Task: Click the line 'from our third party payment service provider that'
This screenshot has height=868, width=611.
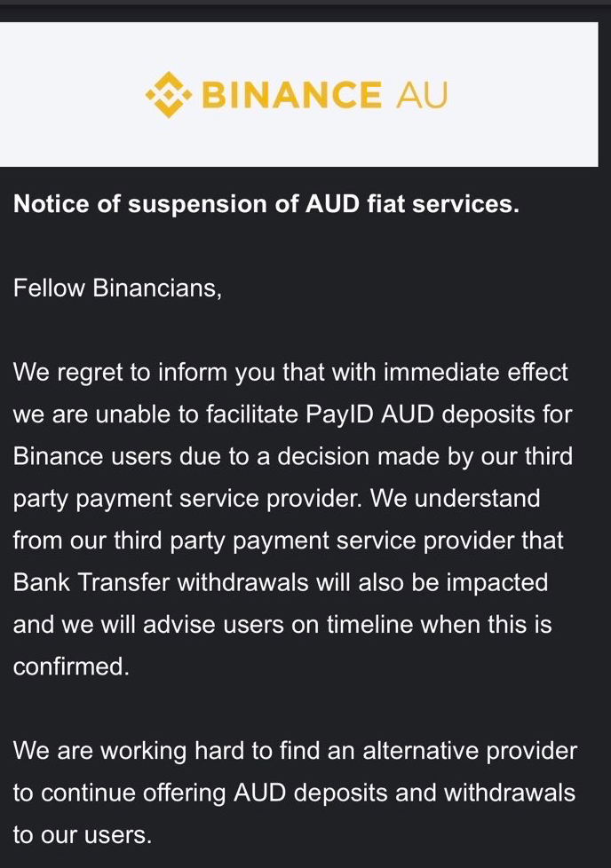Action: coord(288,541)
